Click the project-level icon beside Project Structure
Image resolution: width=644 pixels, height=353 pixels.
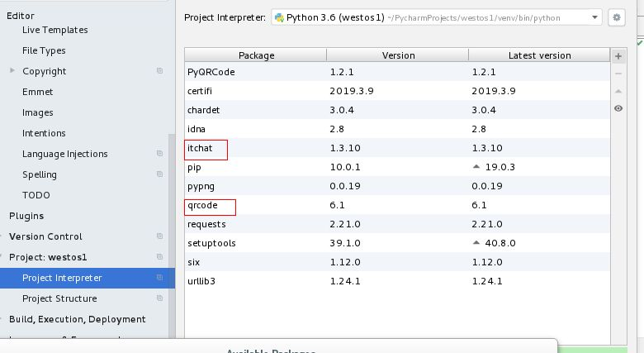click(159, 298)
